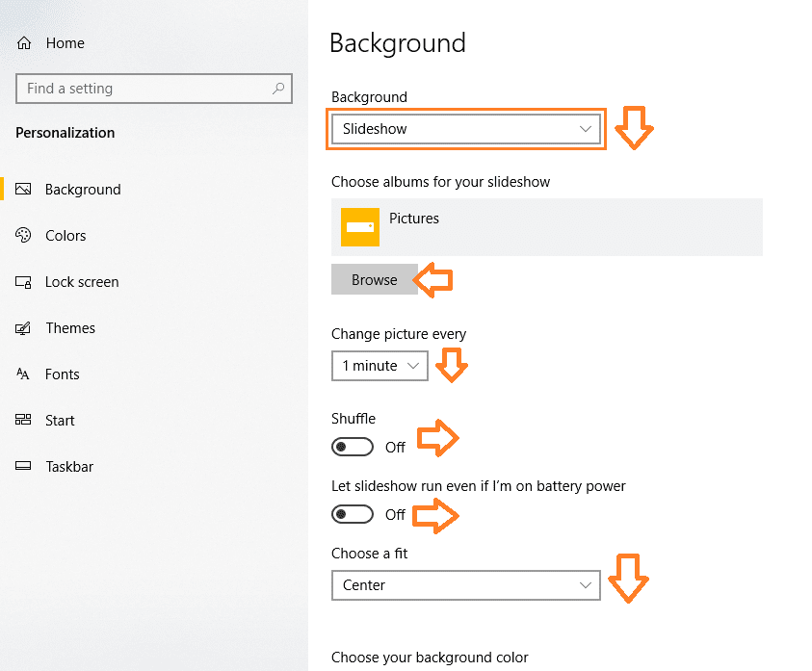Click the search magnifier icon
Screen dimensions: 812x671
[278, 89]
